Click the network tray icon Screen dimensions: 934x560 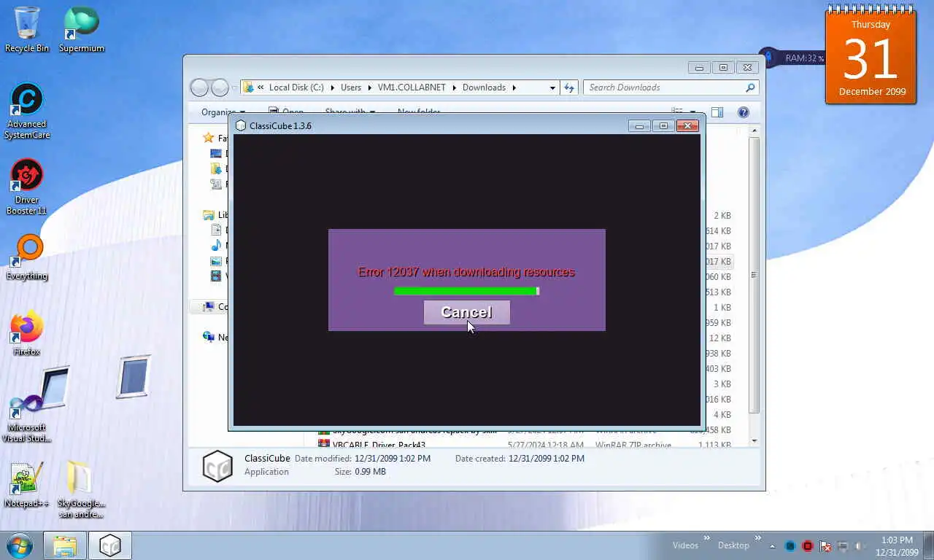point(843,546)
